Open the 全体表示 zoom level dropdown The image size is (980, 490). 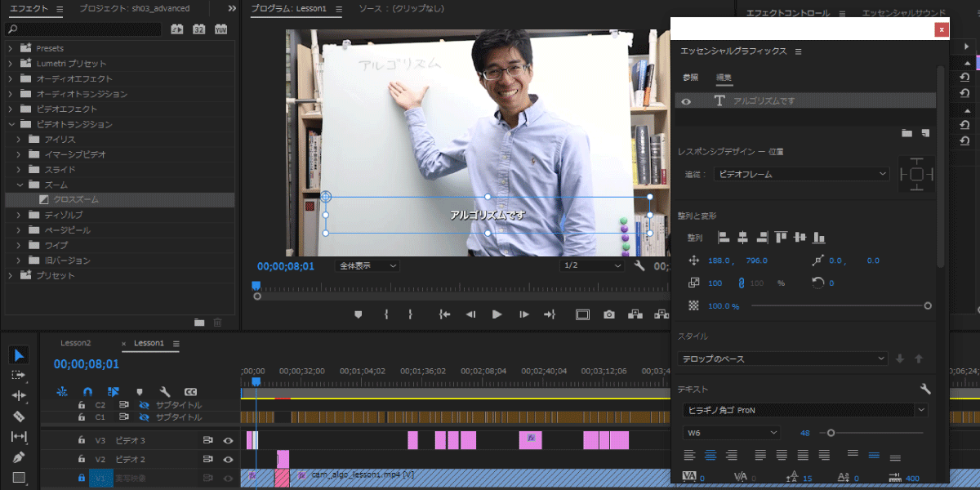tap(367, 266)
